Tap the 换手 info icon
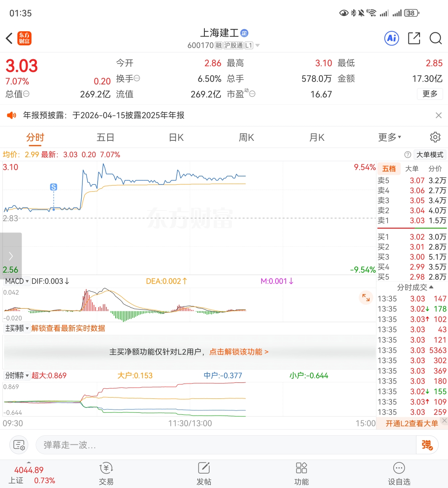 click(137, 78)
